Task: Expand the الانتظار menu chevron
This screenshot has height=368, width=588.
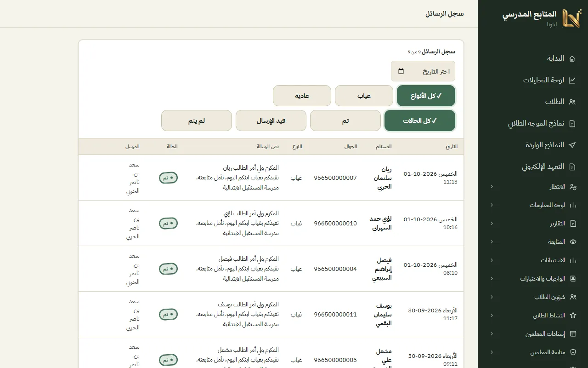Action: [492, 187]
